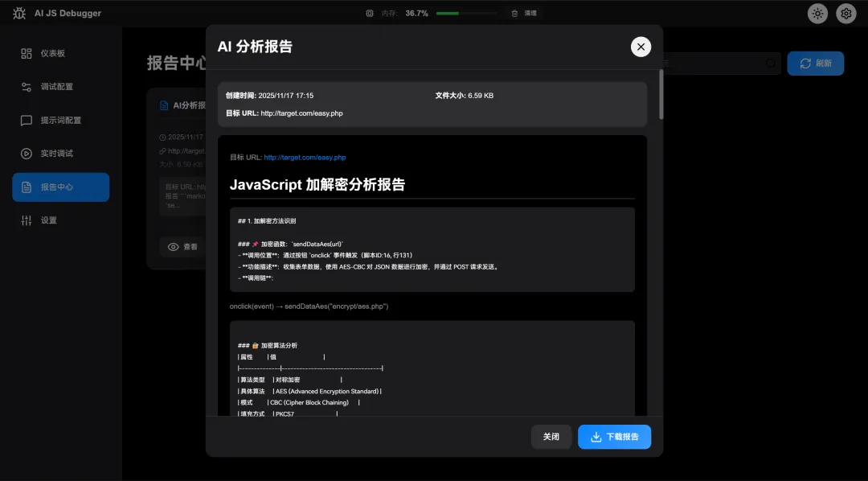Open the 仪表板 dashboard menu item

pos(61,53)
